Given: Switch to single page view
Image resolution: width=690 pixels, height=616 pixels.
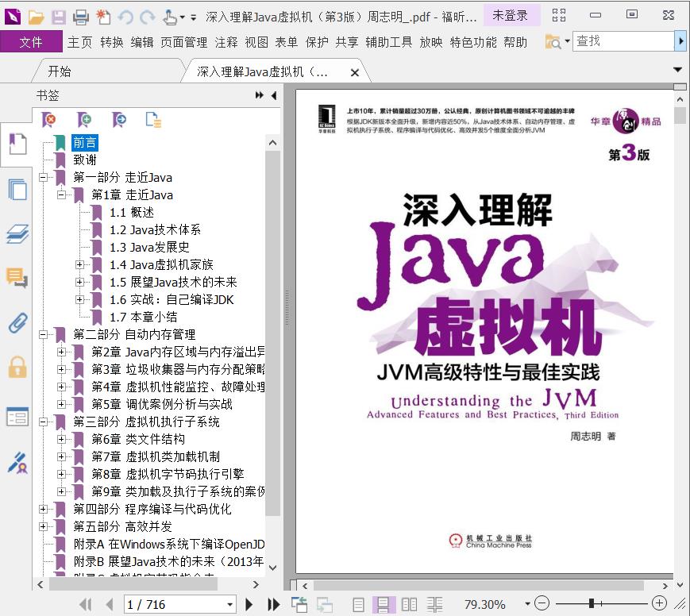Looking at the screenshot, I should click(x=358, y=605).
